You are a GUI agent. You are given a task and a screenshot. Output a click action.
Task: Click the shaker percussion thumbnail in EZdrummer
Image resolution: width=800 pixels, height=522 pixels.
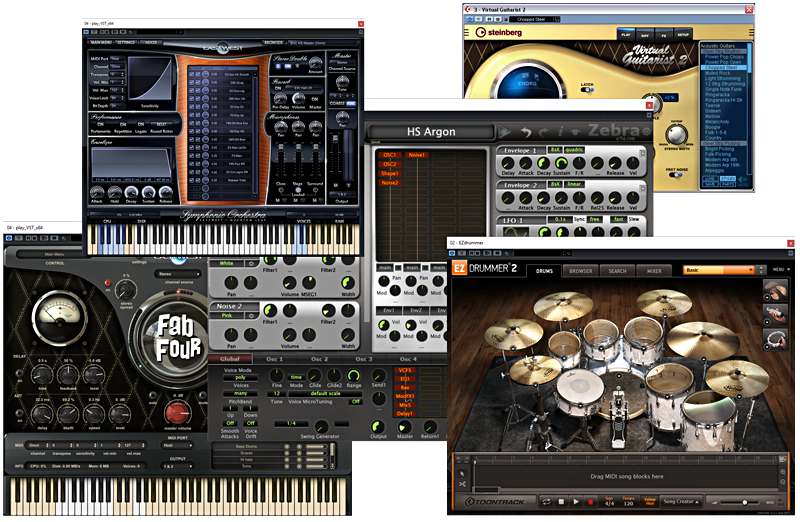click(775, 314)
